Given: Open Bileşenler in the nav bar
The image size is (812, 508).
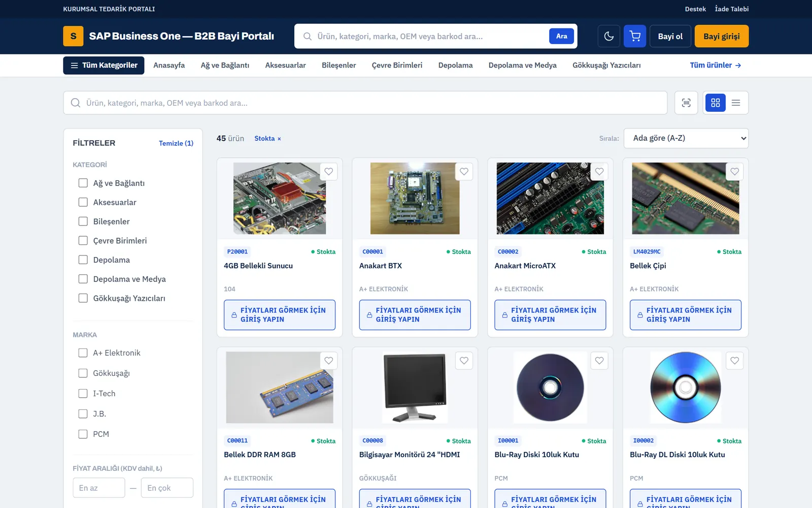Looking at the screenshot, I should click(x=339, y=66).
